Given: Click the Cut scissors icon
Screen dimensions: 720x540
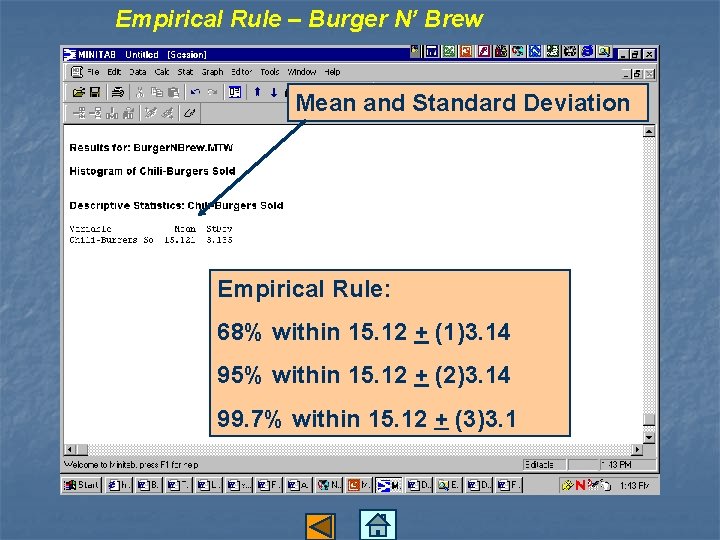Looking at the screenshot, I should coord(140,92).
